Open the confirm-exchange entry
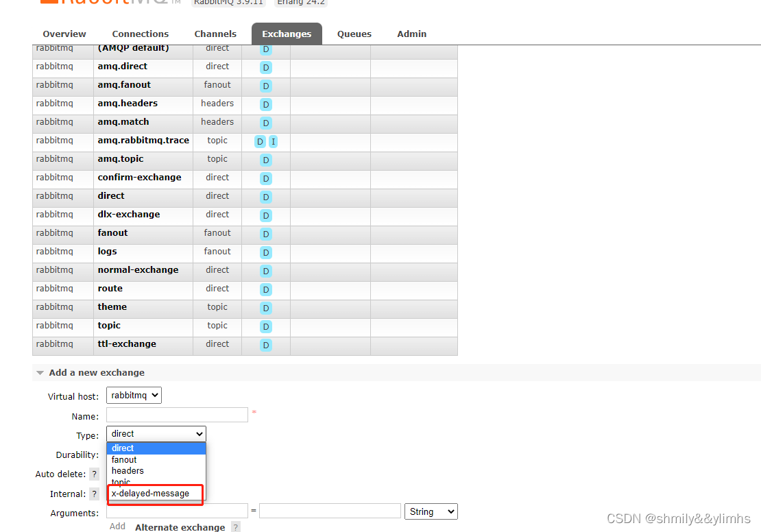761x532 pixels. pyautogui.click(x=139, y=177)
